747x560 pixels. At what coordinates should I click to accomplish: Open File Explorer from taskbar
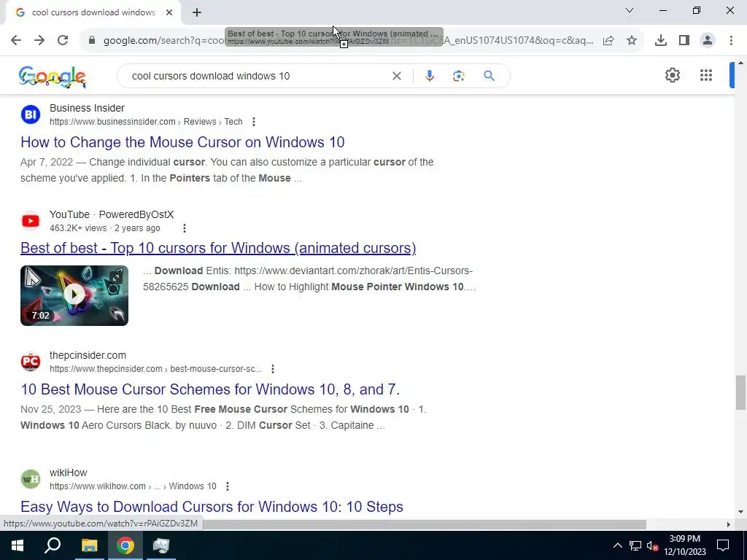[89, 545]
